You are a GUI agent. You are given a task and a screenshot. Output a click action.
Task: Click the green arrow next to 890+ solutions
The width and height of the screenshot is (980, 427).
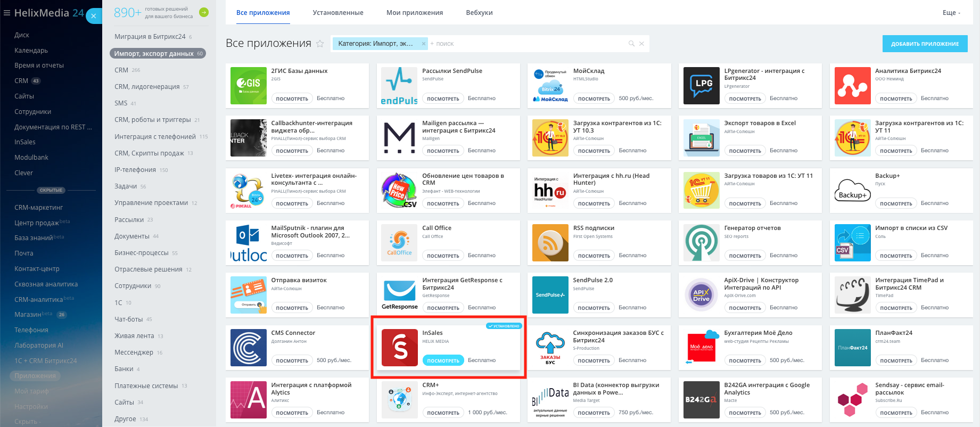pos(203,12)
